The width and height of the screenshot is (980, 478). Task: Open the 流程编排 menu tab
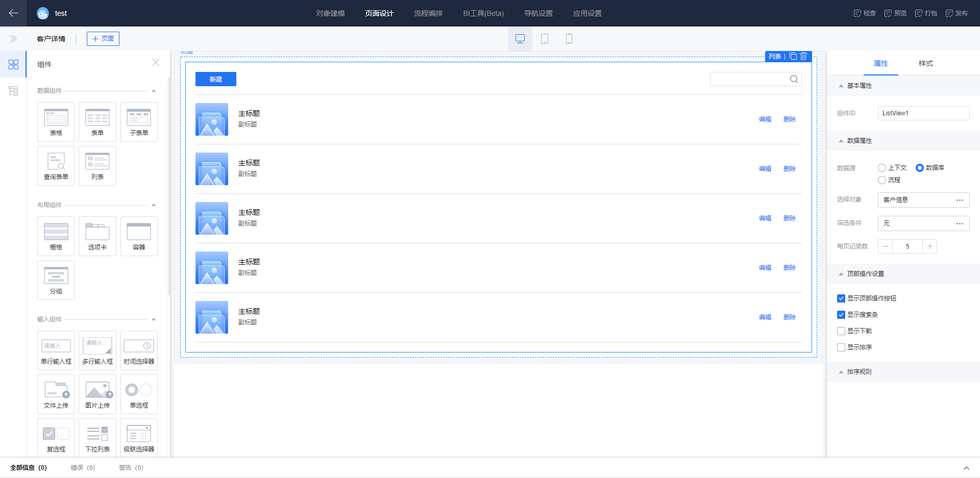pos(428,13)
